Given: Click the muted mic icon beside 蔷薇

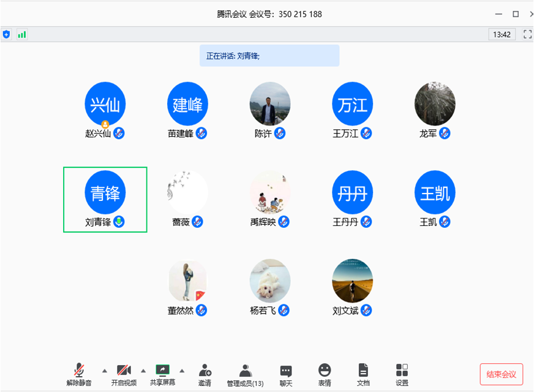Looking at the screenshot, I should (x=197, y=222).
